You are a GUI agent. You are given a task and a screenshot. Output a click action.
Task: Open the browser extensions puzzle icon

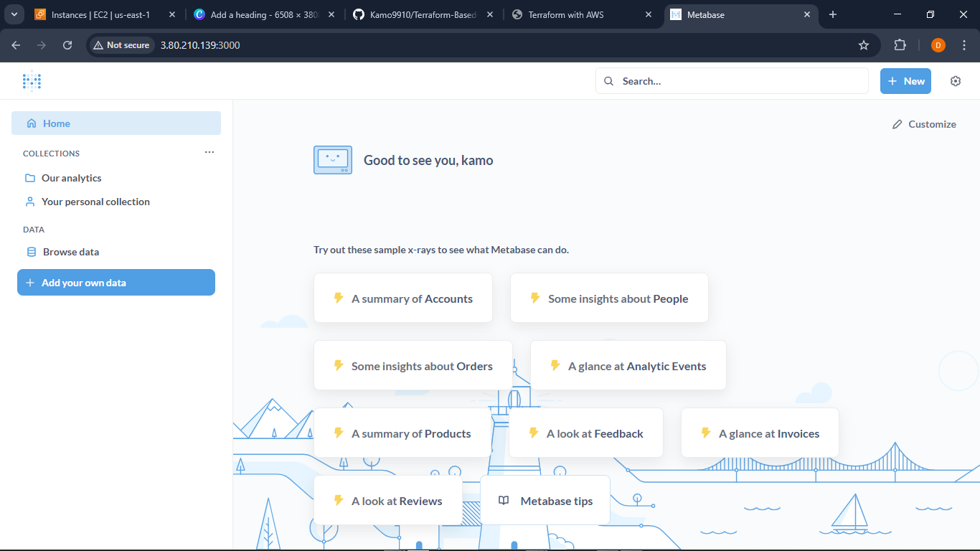(900, 45)
